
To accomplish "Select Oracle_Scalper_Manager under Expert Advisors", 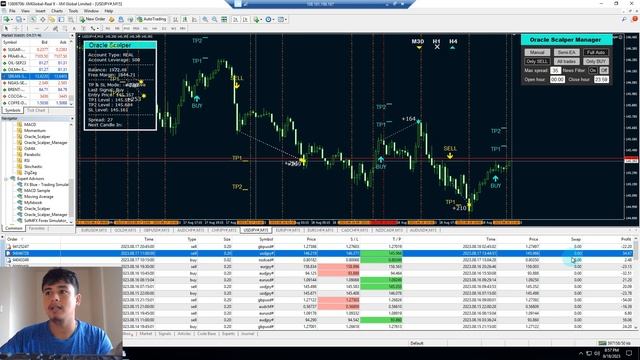I will [x=45, y=214].
